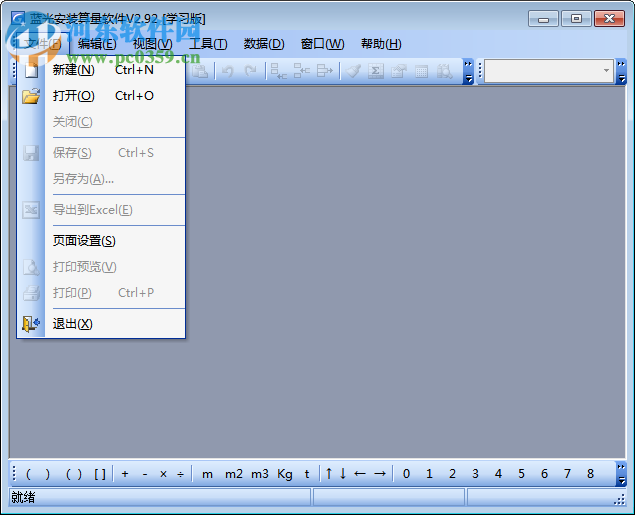Click the exit door icon beside 退出
The height and width of the screenshot is (515, 635).
point(31,324)
